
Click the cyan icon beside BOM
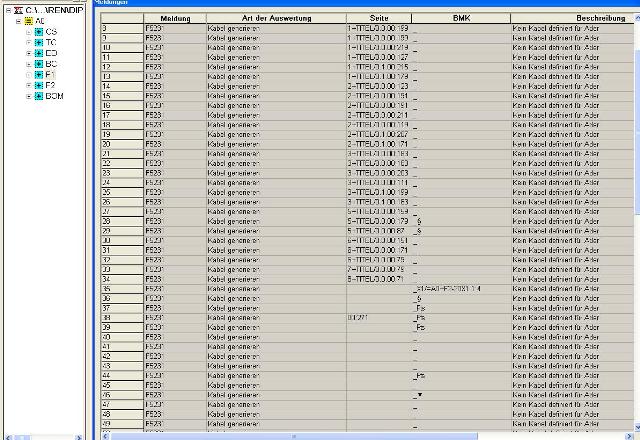click(x=39, y=96)
